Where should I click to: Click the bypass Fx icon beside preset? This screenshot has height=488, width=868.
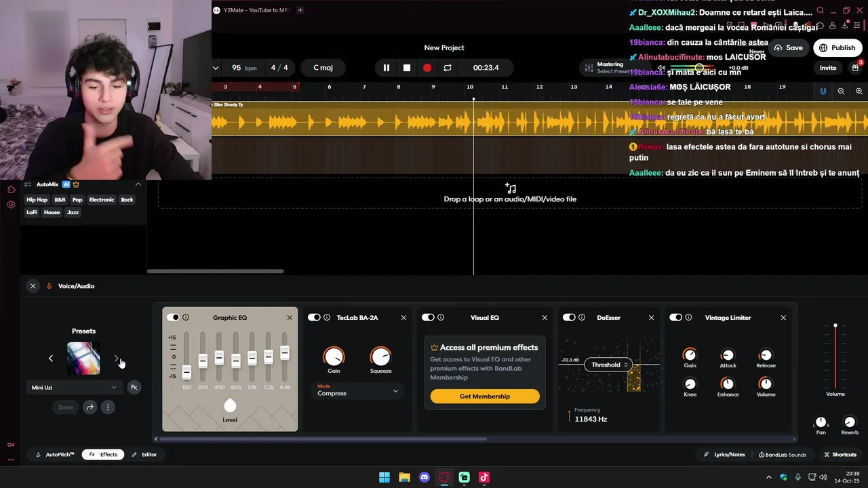[x=134, y=388]
